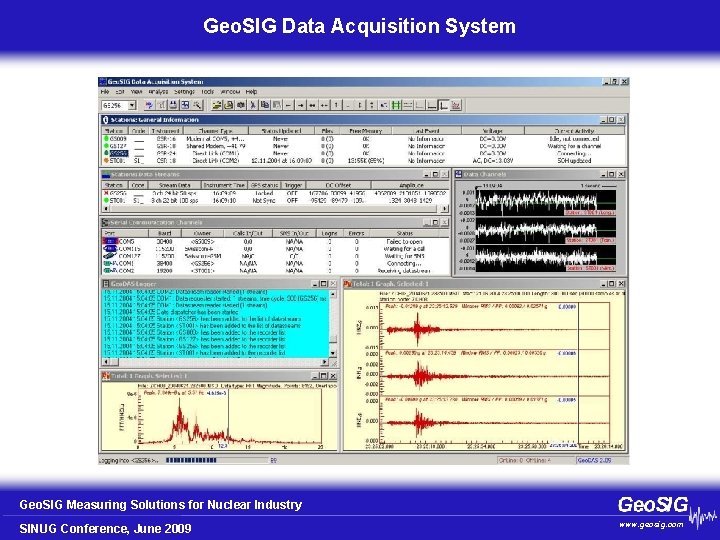Click Data Streams horizontal scrollbar right arrow
This screenshot has height=540, width=720.
pyautogui.click(x=444, y=208)
